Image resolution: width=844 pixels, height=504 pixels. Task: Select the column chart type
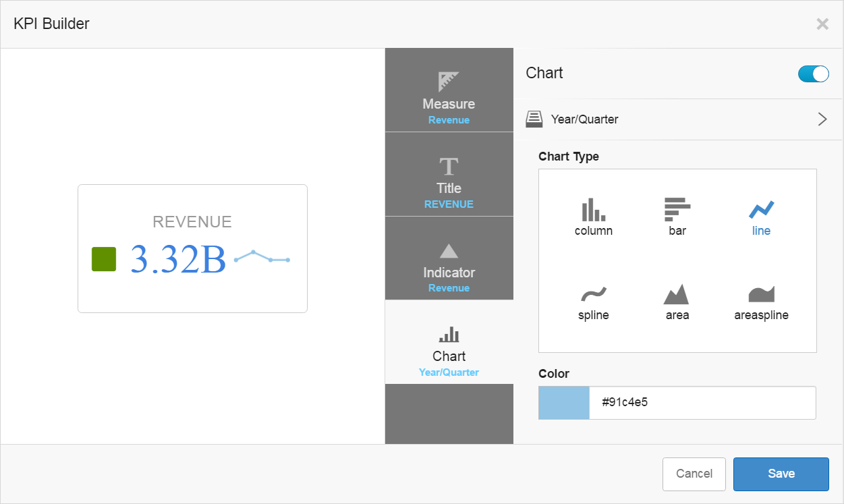[594, 217]
